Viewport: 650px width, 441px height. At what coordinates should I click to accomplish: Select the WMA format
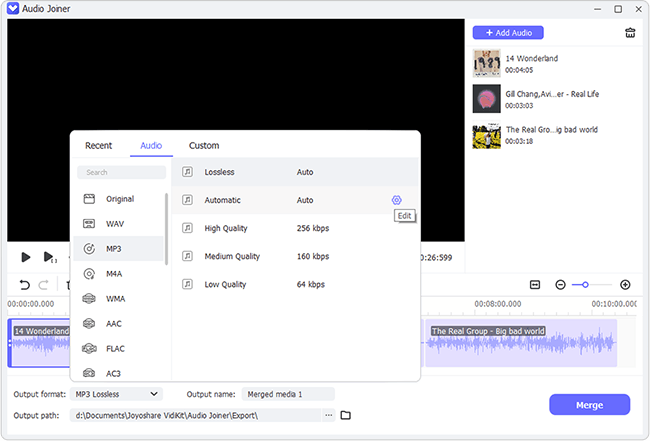click(x=120, y=299)
